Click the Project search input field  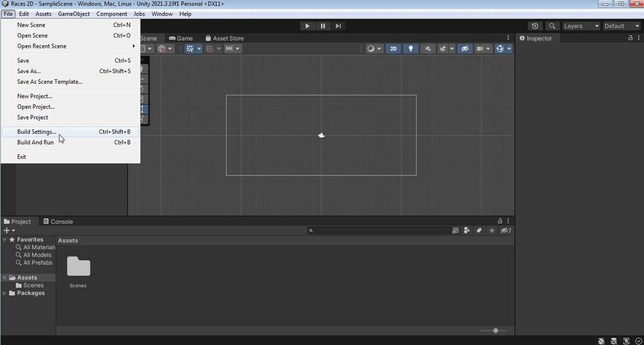[379, 231]
